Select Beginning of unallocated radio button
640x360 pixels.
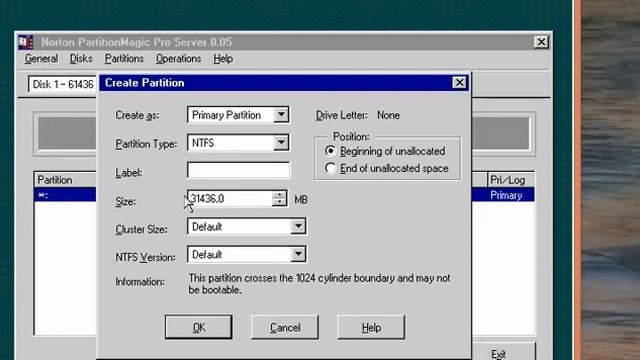coord(331,151)
